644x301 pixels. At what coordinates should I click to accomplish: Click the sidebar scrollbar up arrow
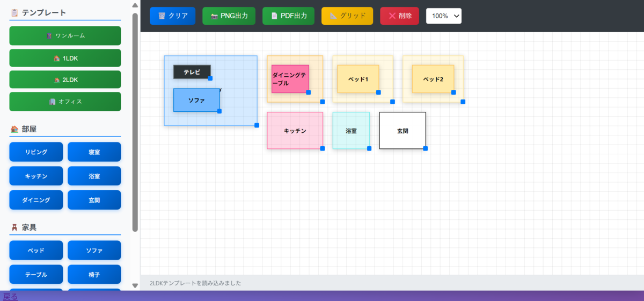[135, 5]
